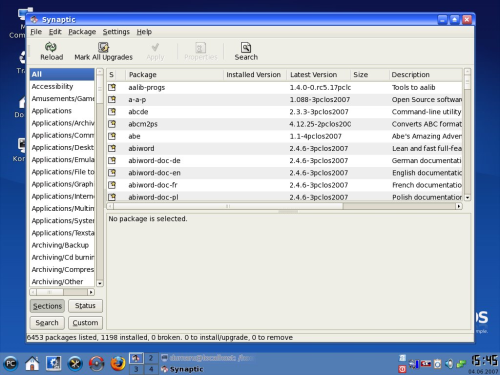
Task: Open the control center taskbar icon
Action: click(53, 363)
